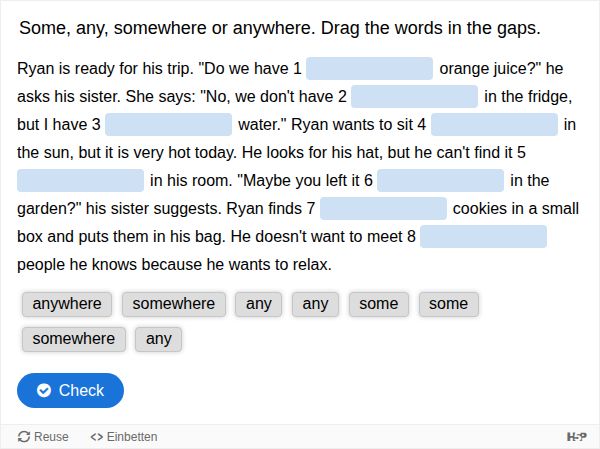
Task: Click gap 8 after 'want to meet'
Action: click(483, 237)
